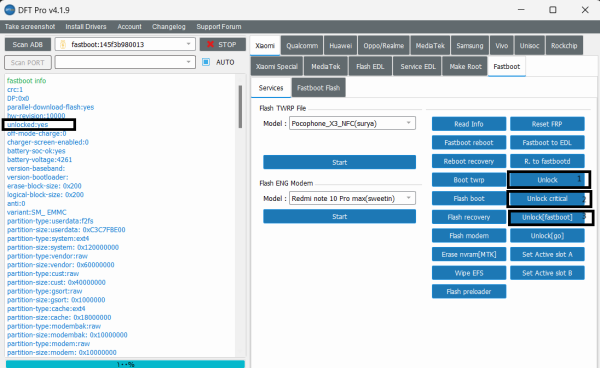The height and width of the screenshot is (368, 600).
Task: Click the 'partition-type:userdata:f2fs' log line
Action: click(50, 221)
